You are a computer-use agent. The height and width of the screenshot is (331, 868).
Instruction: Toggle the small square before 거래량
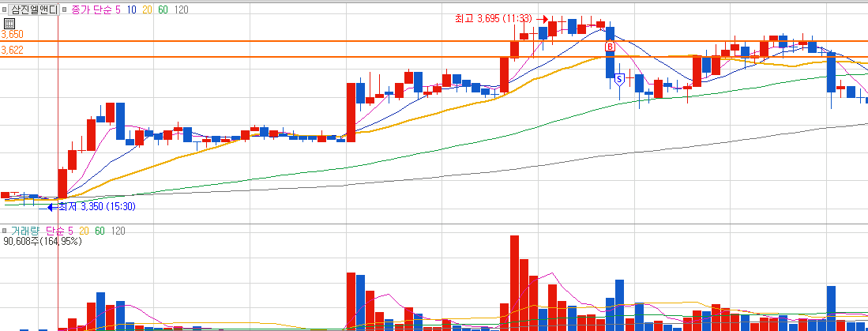pos(5,230)
